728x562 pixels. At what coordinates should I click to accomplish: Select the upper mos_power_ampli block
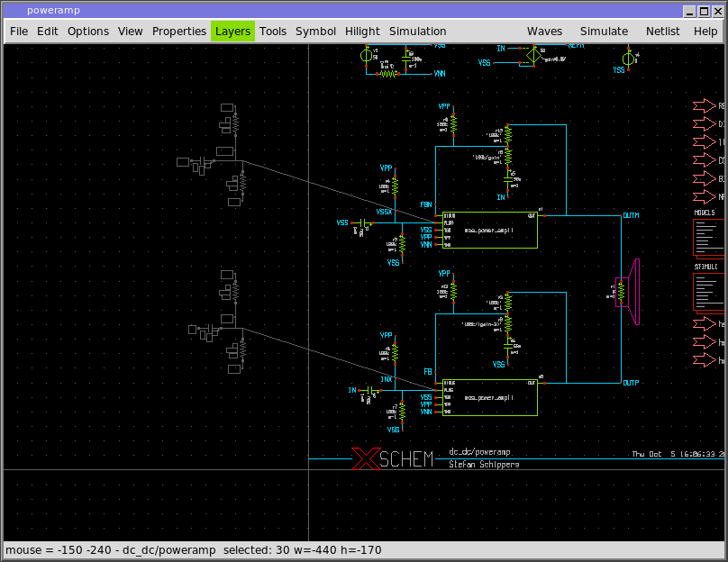pyautogui.click(x=487, y=230)
